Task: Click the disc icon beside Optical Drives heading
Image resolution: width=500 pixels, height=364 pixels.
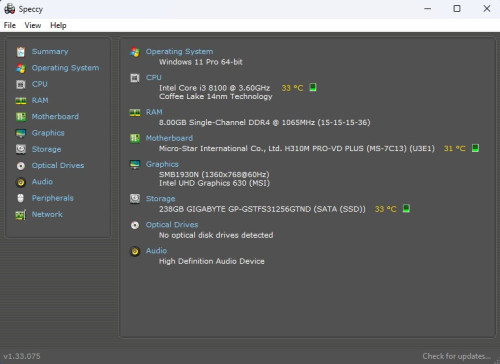Action: click(135, 225)
